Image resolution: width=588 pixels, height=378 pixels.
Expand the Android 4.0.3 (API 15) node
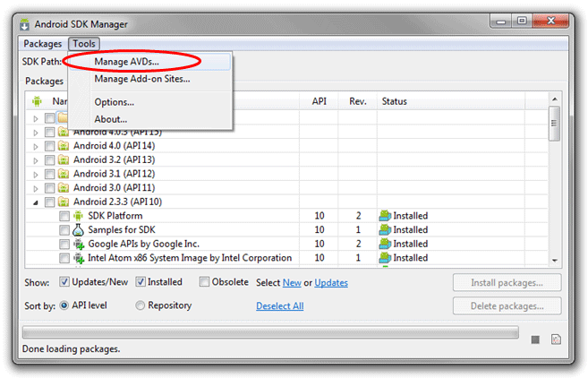(x=36, y=133)
